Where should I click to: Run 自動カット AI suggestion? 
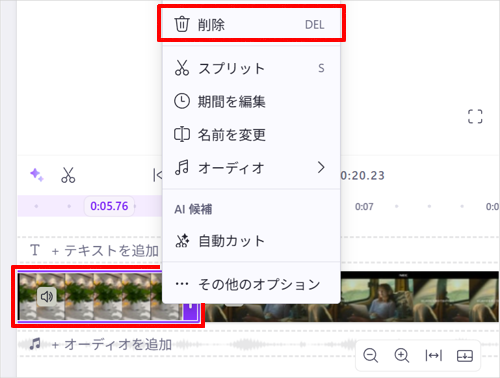coord(251,241)
